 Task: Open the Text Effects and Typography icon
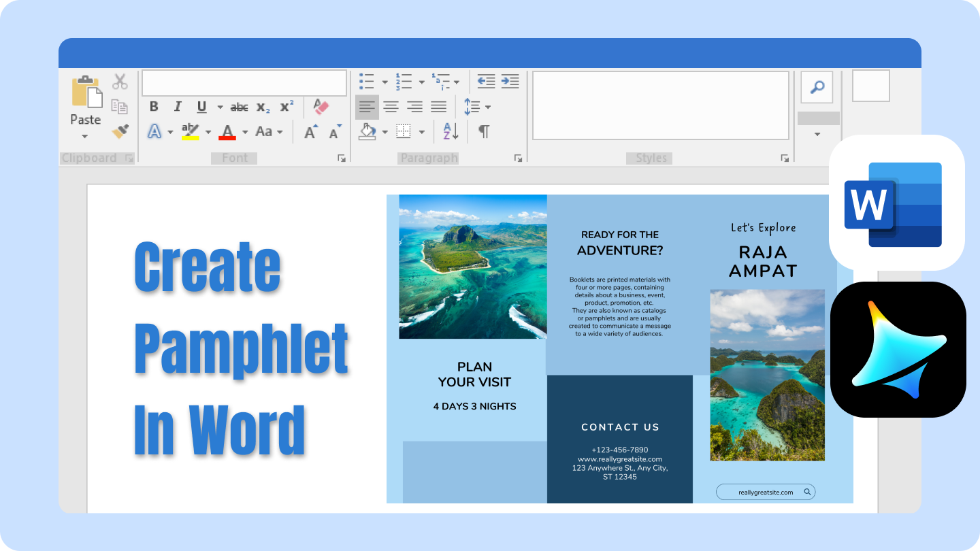point(153,131)
